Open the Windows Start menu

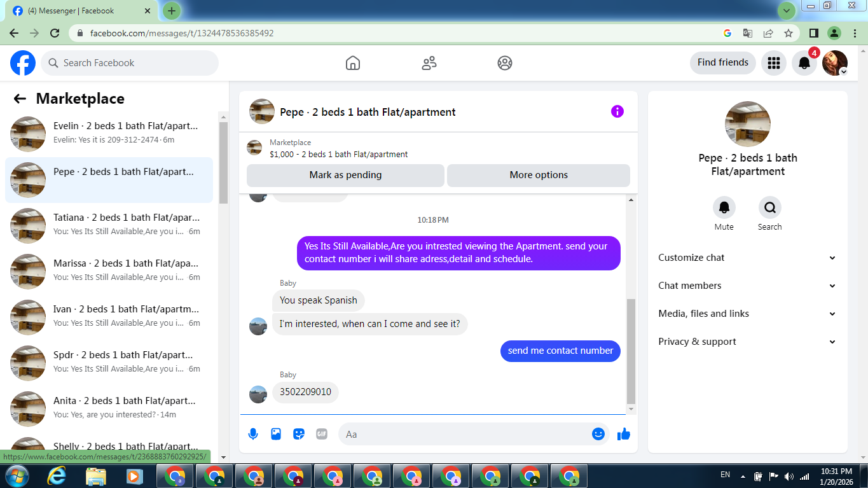(x=16, y=475)
